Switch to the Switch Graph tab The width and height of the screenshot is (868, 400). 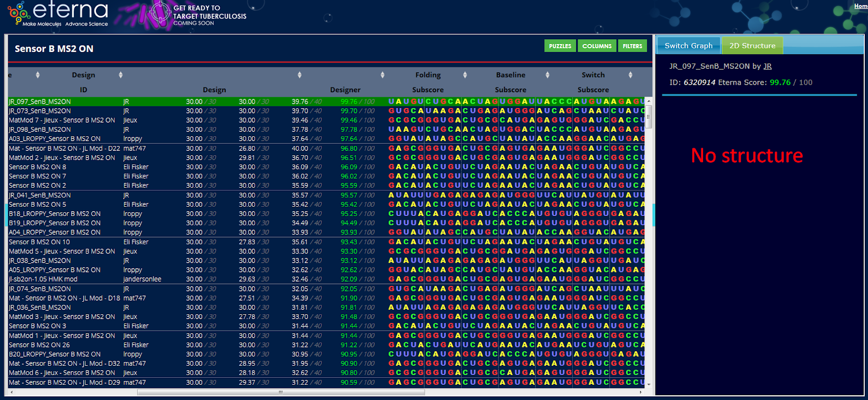[688, 46]
